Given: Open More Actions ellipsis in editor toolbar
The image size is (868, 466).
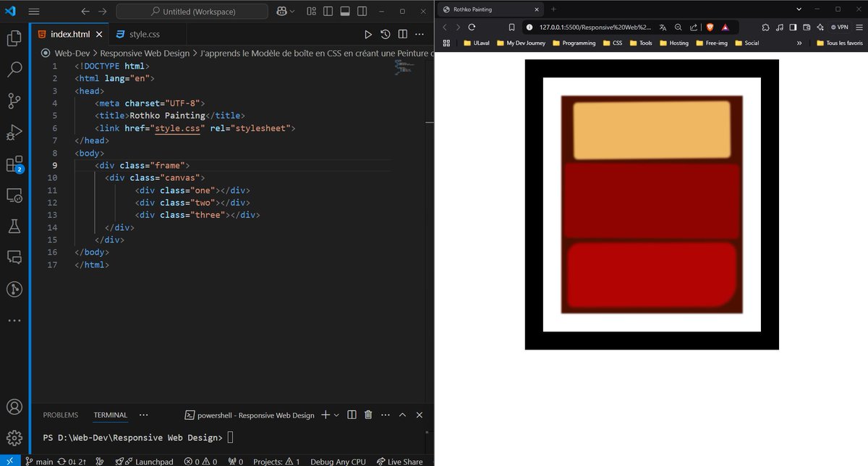Looking at the screenshot, I should tap(420, 34).
